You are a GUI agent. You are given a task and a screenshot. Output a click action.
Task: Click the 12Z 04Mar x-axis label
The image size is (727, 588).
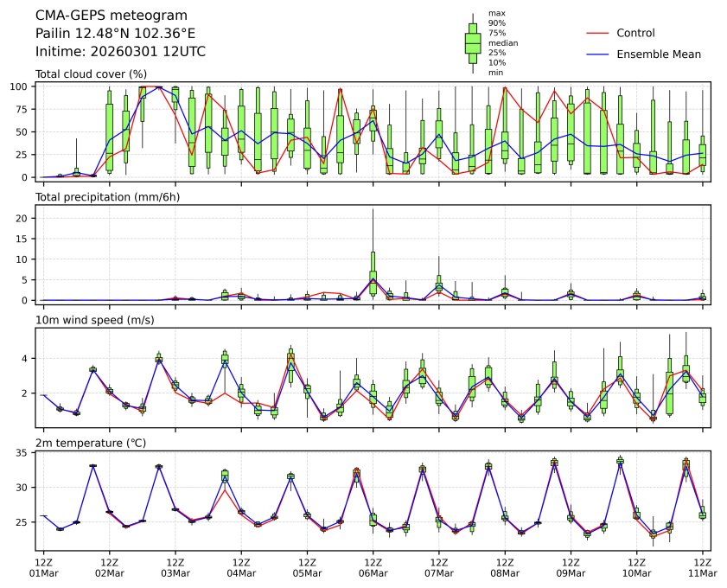[241, 567]
